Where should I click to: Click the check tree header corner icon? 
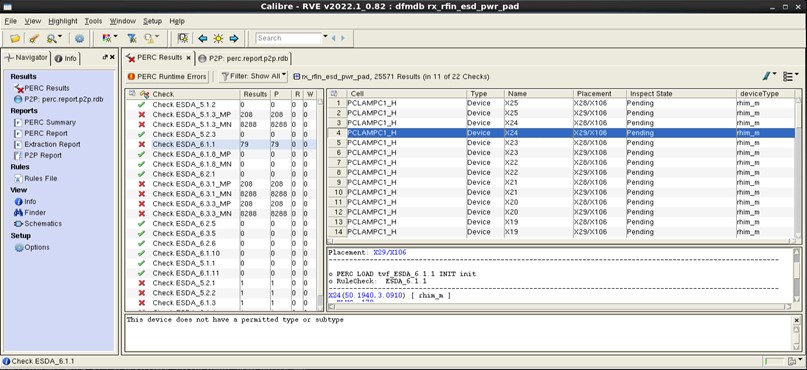tap(132, 94)
